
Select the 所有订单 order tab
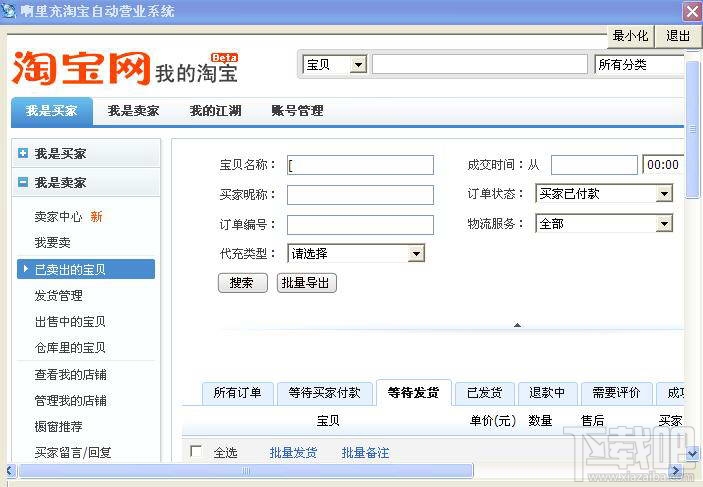coord(238,393)
